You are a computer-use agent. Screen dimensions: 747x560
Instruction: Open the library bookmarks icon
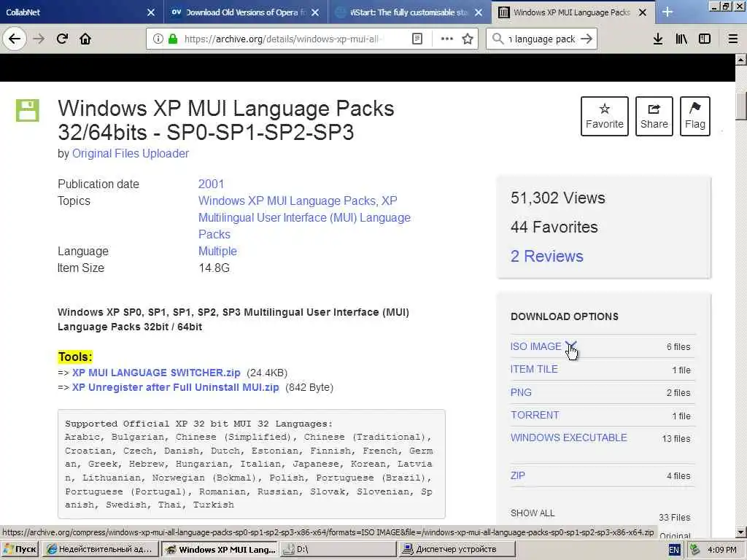tap(681, 39)
